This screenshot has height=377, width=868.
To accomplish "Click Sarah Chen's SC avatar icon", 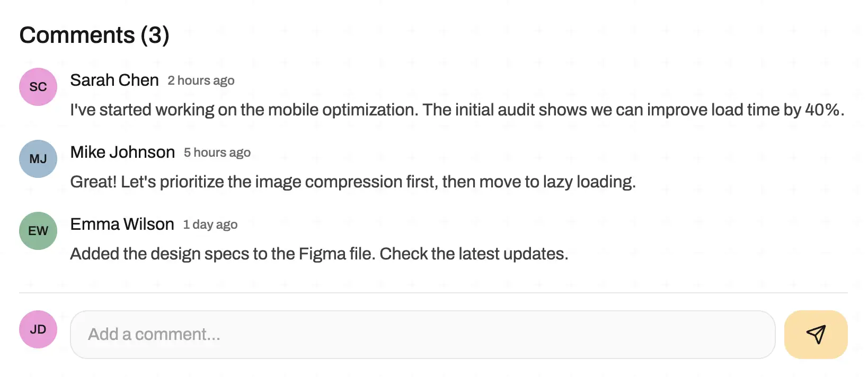I will (x=38, y=86).
